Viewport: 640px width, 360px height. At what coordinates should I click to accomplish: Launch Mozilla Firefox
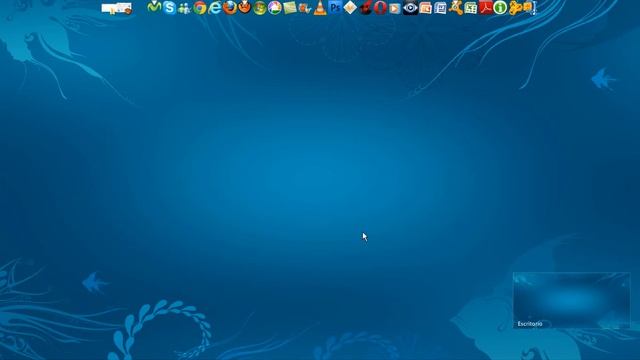(x=230, y=7)
